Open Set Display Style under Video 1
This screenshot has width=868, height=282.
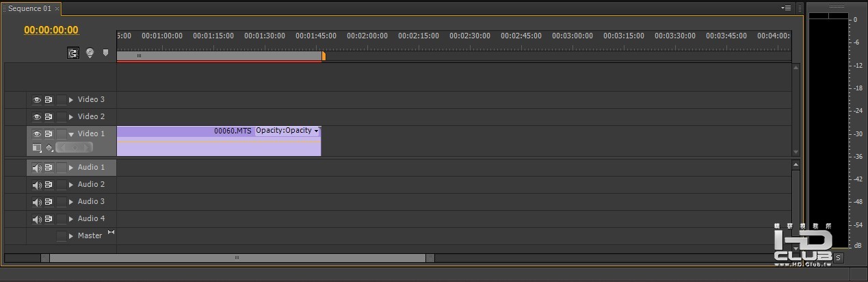37,147
